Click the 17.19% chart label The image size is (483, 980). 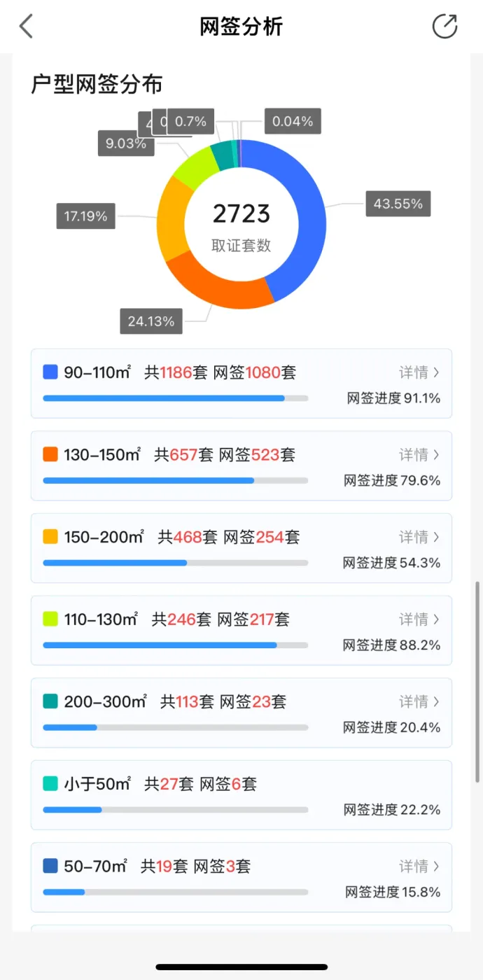coord(86,216)
